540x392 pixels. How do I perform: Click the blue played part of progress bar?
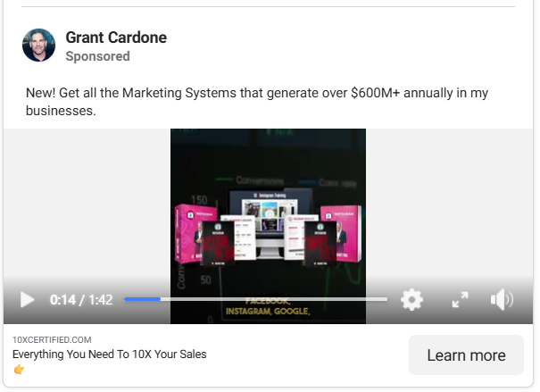click(142, 300)
